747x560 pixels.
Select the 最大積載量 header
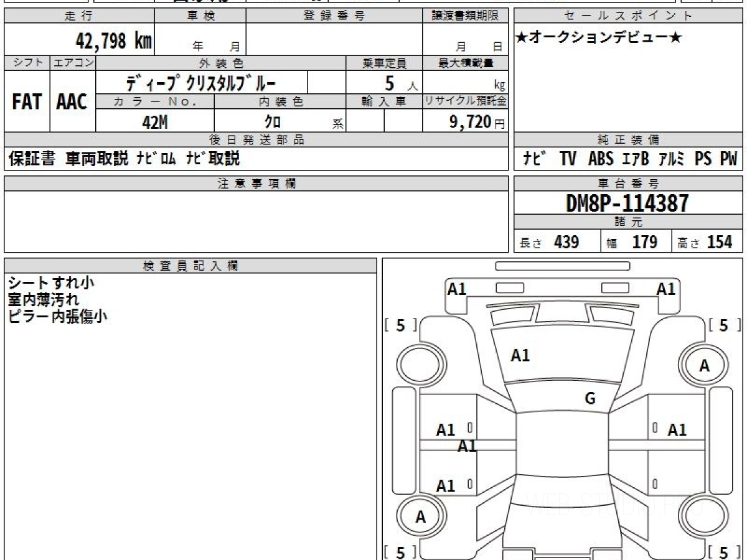pos(465,63)
